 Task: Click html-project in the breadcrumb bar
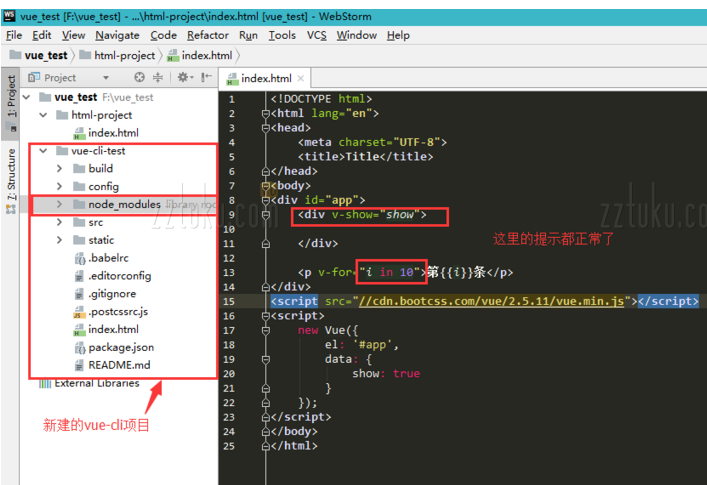tap(124, 56)
